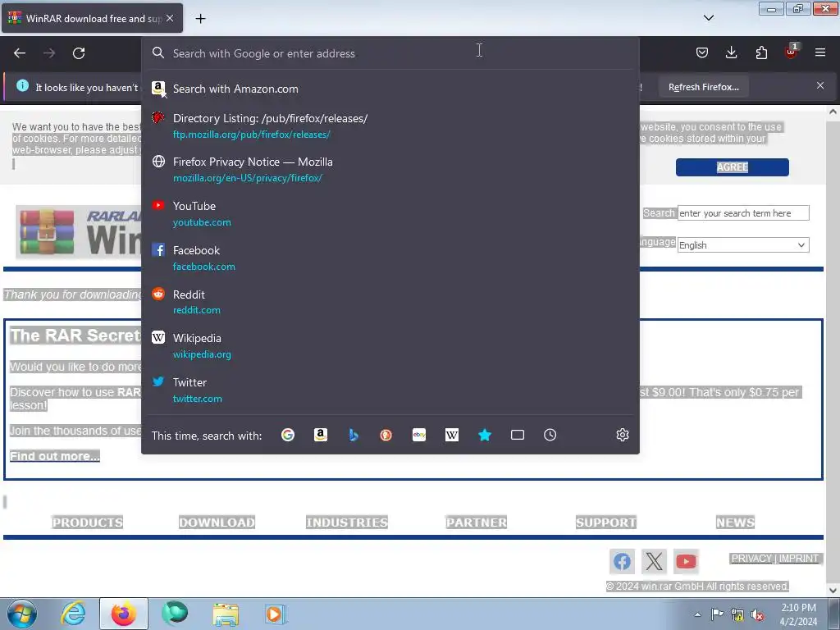The height and width of the screenshot is (630, 840).
Task: Search this time with DuckDuckGo icon
Action: [x=386, y=435]
